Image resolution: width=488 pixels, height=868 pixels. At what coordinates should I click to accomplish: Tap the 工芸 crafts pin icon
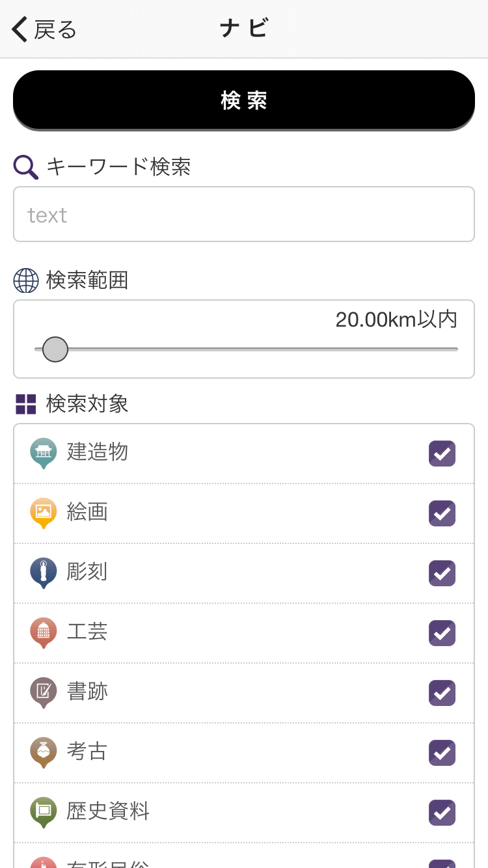[44, 632]
